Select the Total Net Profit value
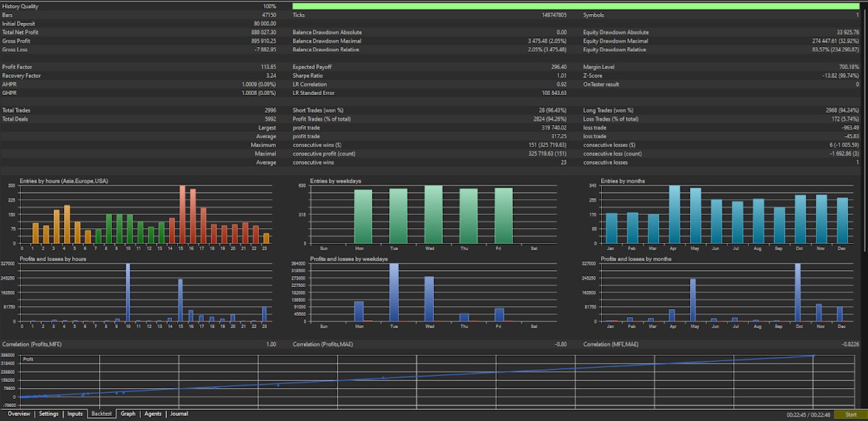Screen dimensions: 868x421 [263, 32]
